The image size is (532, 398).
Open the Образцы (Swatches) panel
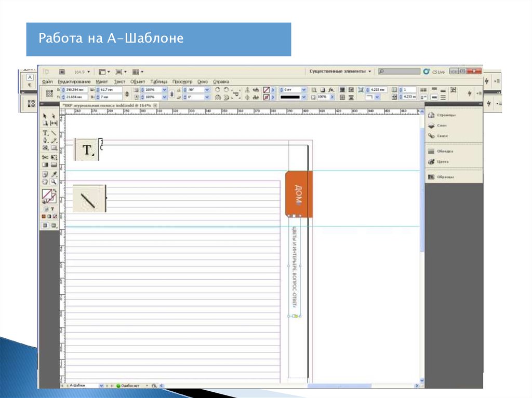(445, 177)
